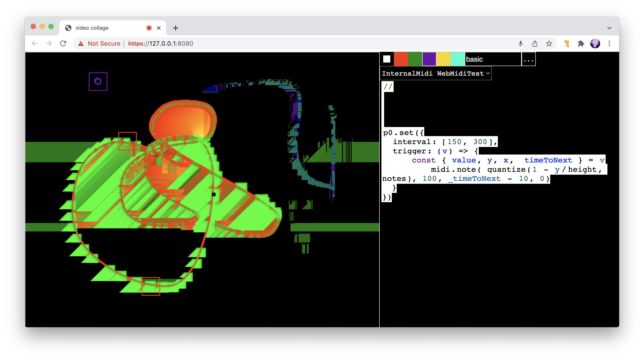The width and height of the screenshot is (644, 360).
Task: Open Chrome three-dot menu
Action: click(x=609, y=43)
